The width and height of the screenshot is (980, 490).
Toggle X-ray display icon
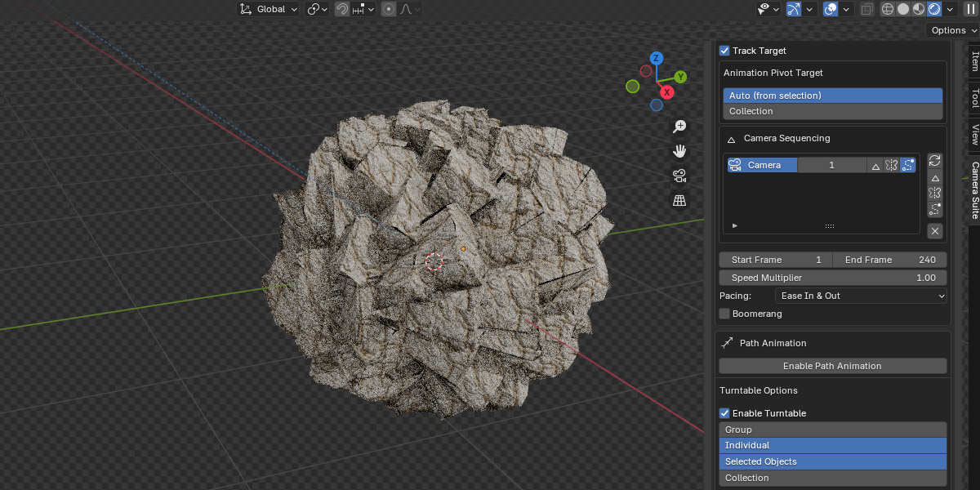(867, 9)
